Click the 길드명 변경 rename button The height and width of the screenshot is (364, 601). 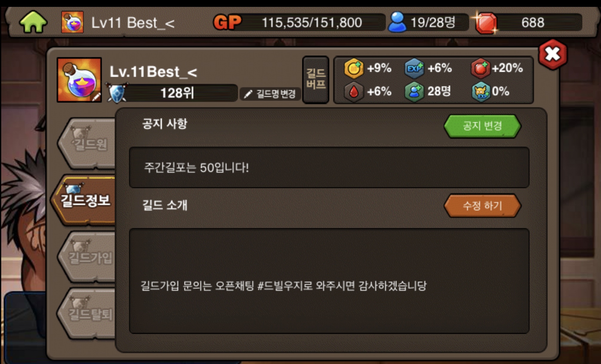click(x=270, y=94)
